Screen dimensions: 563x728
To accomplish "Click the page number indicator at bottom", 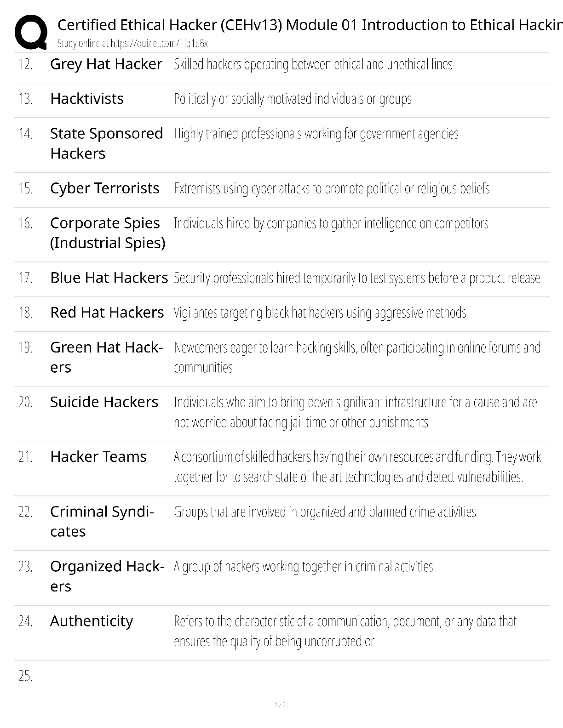I will 281,705.
